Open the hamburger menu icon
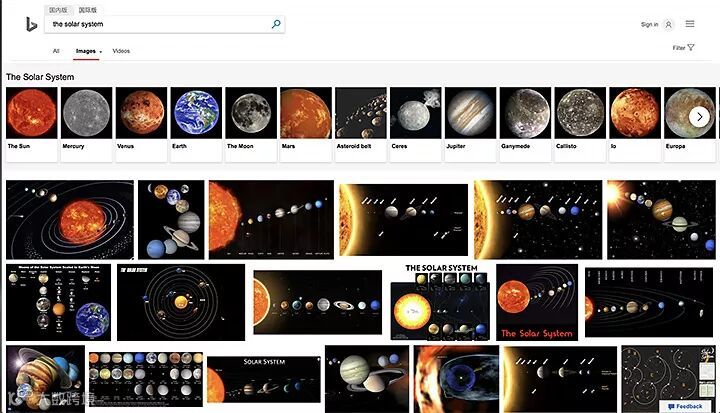 pyautogui.click(x=690, y=24)
